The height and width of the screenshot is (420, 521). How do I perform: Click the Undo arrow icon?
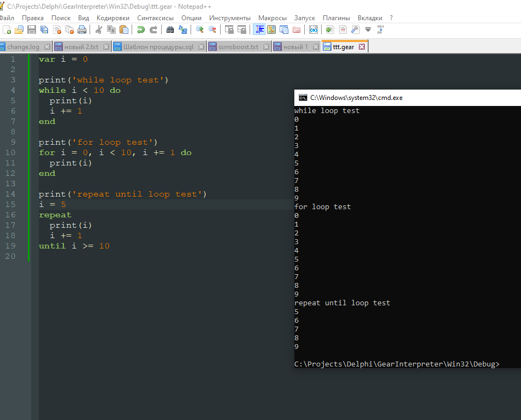tap(141, 29)
